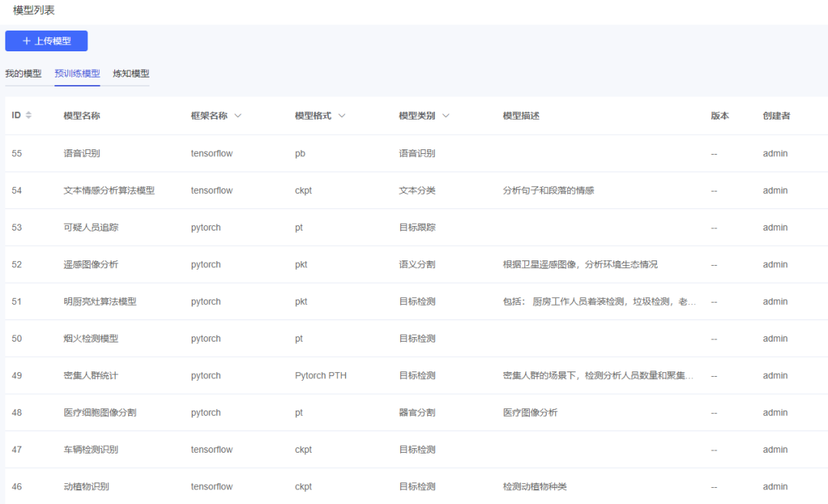Open 明厨亮灶算法模型 entry

pyautogui.click(x=100, y=302)
